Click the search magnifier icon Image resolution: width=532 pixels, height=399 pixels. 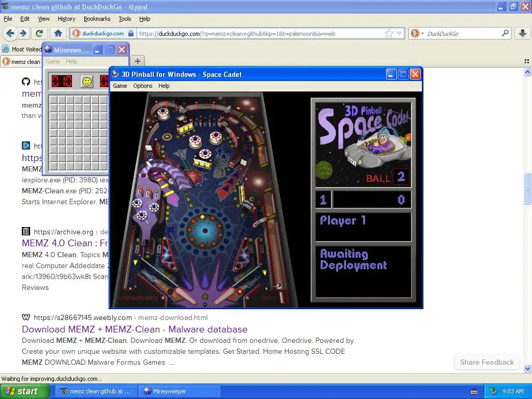click(505, 33)
